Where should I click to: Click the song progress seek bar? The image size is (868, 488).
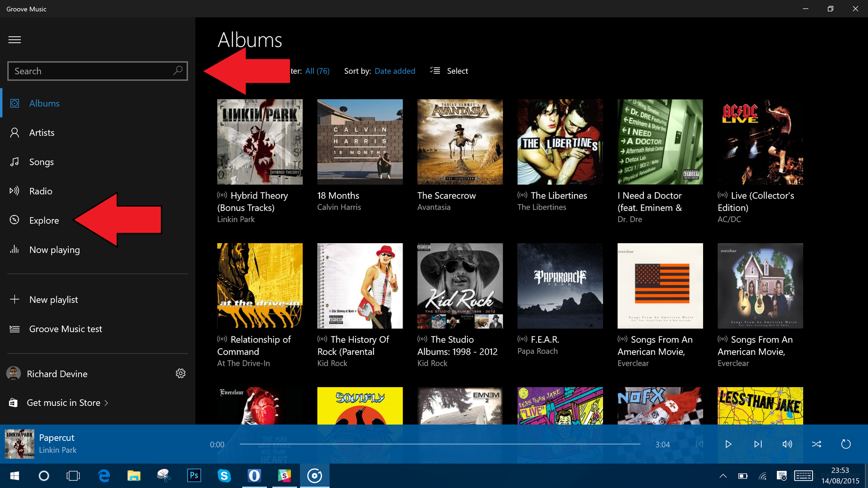[440, 444]
